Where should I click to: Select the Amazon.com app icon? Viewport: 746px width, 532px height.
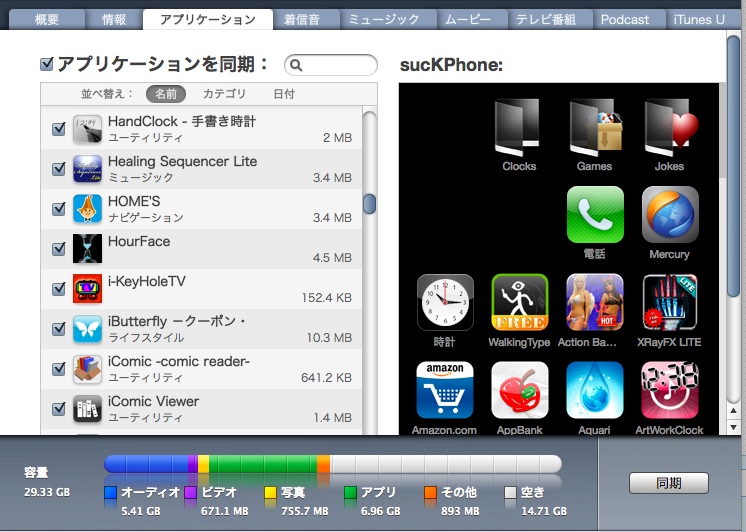point(444,390)
